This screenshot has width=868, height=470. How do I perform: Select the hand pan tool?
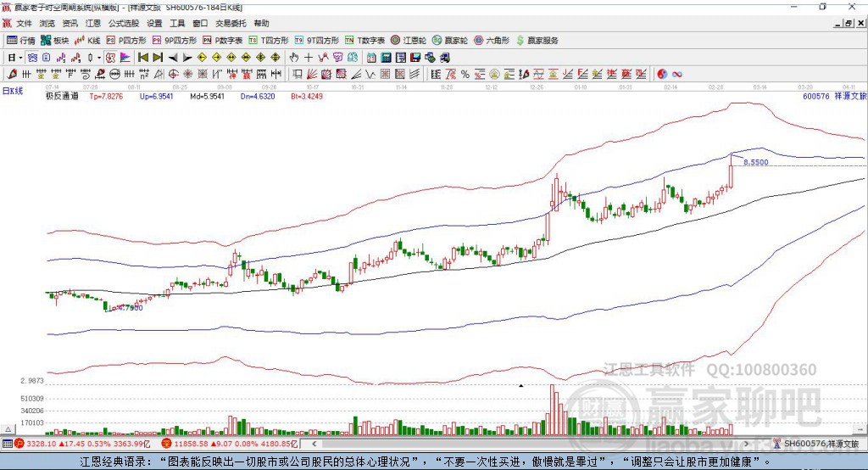[x=294, y=58]
